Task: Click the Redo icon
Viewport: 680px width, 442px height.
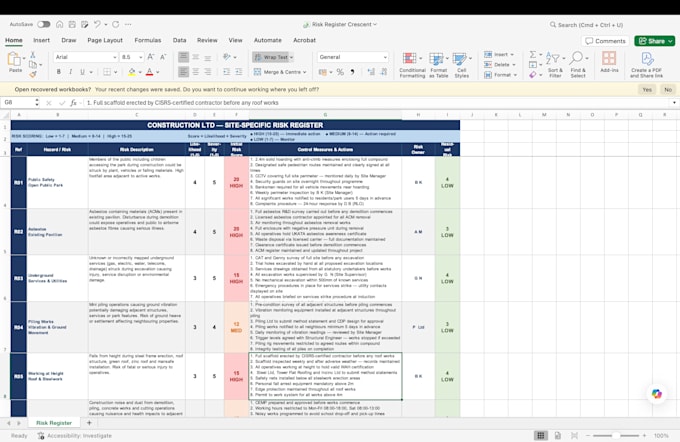Action: tap(116, 24)
